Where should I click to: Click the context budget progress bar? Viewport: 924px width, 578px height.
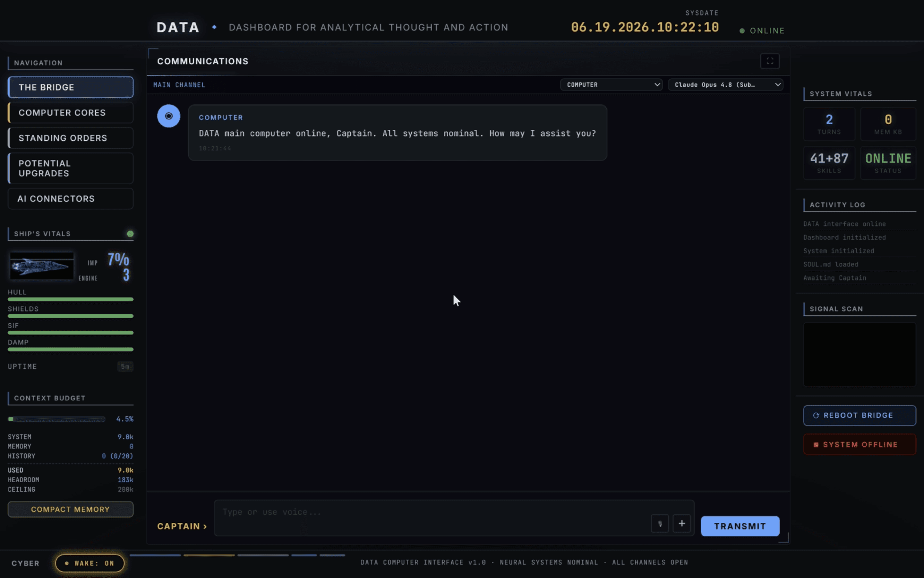point(56,419)
